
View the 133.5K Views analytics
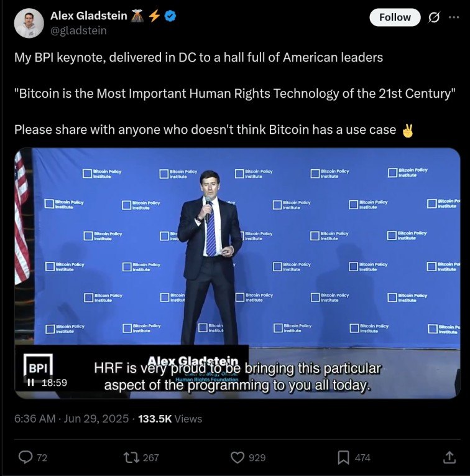coord(170,419)
